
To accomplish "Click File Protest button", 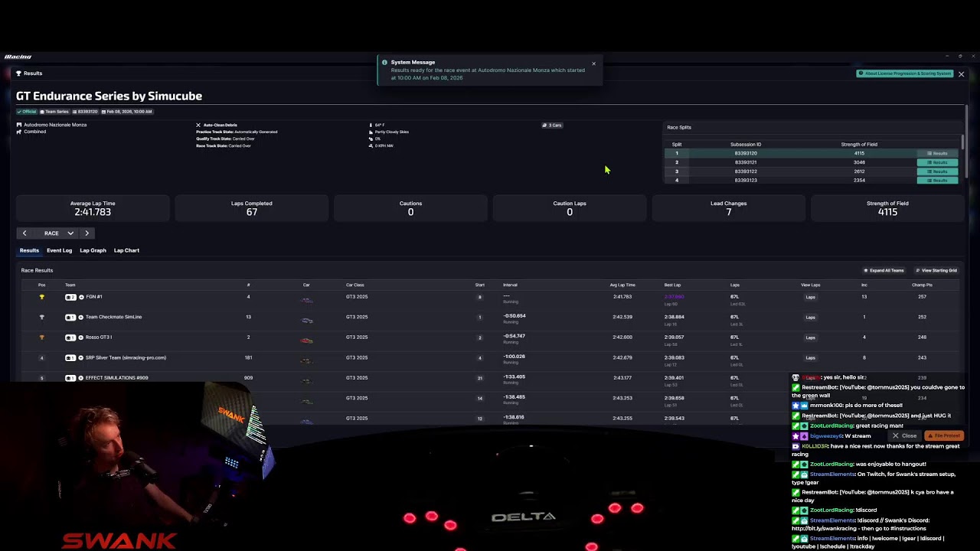I will [x=945, y=436].
